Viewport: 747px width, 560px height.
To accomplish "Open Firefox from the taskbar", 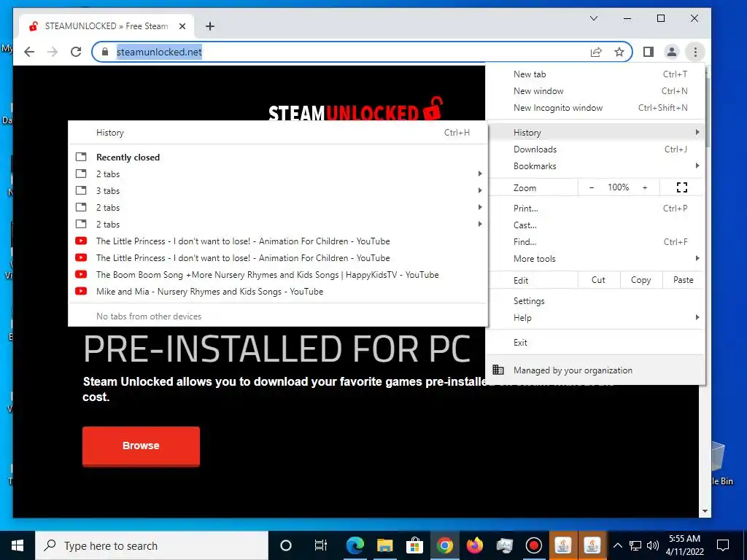I will click(474, 545).
